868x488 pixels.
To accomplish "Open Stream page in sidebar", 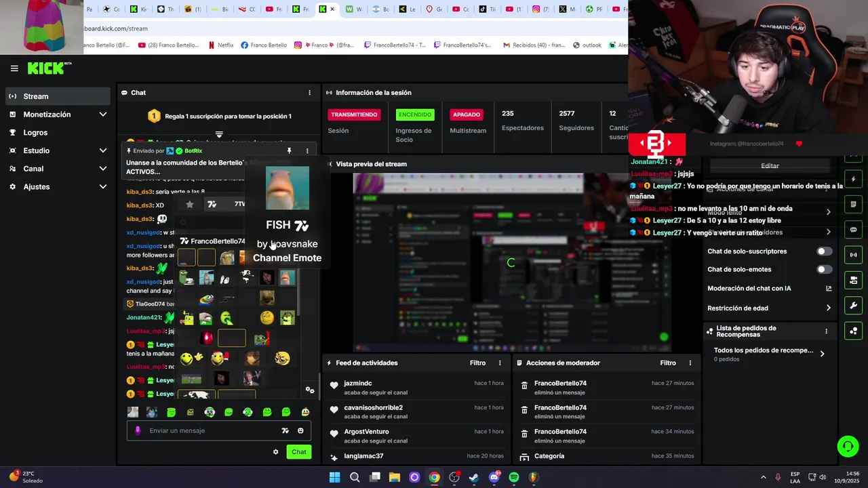I will (x=57, y=96).
